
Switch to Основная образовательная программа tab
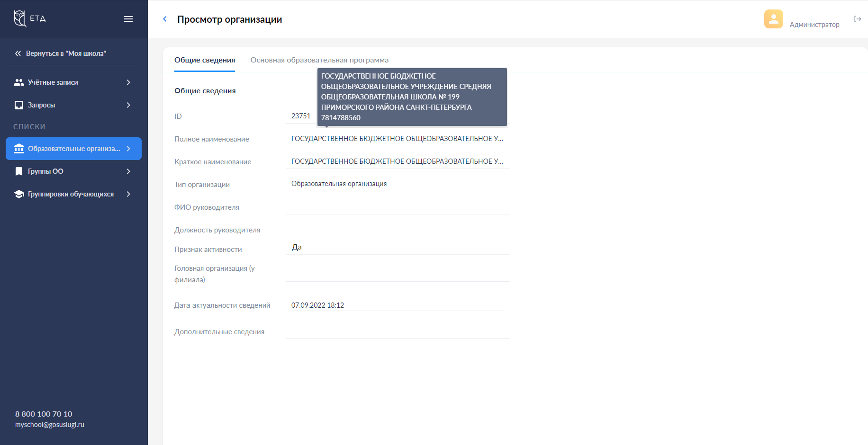[319, 60]
